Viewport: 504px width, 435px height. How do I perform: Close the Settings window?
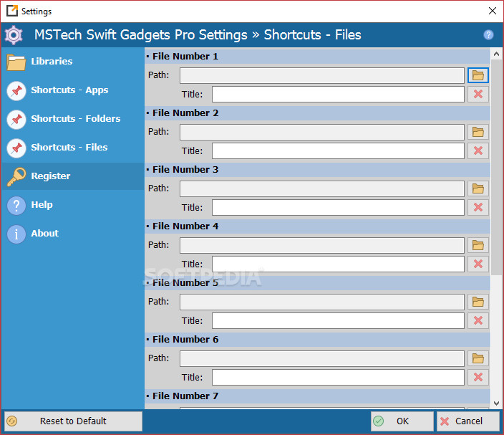493,11
